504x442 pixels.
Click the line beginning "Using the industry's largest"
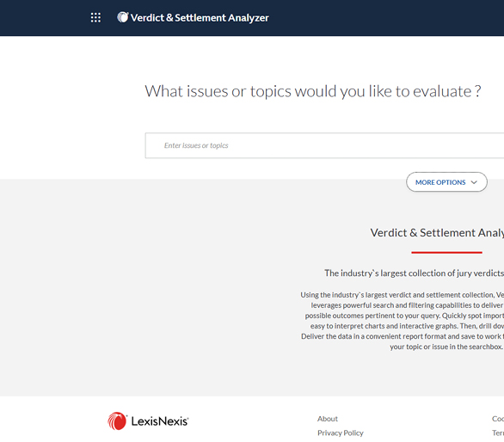point(403,295)
